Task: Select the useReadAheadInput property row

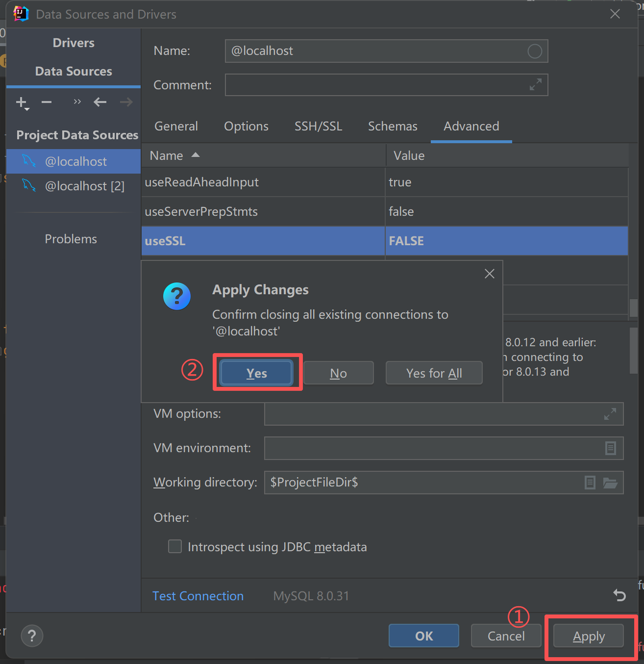Action: [385, 182]
